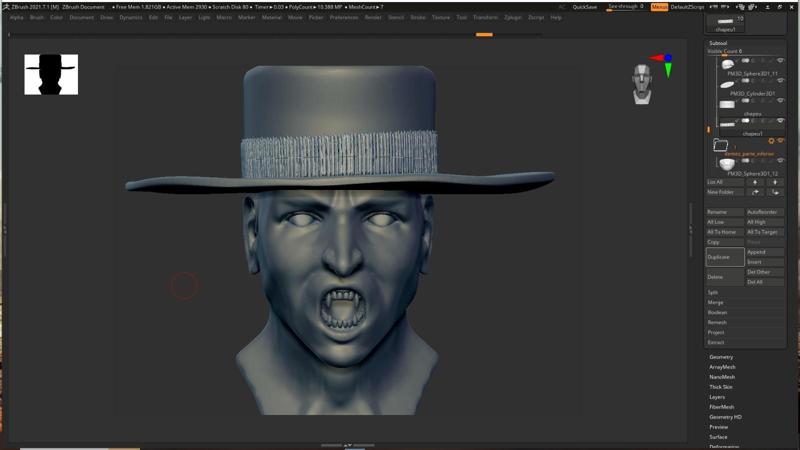Viewport: 800px width, 450px height.
Task: Expand the Preview section
Action: coord(718,427)
